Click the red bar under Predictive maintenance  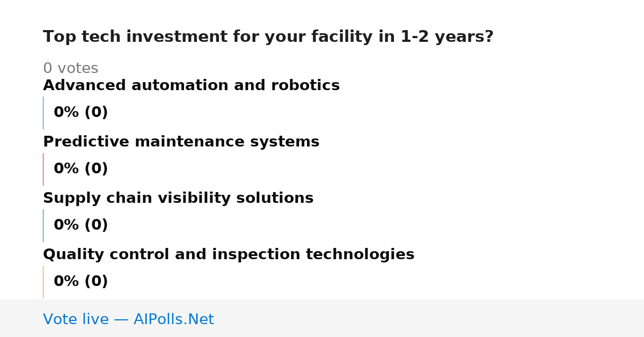pyautogui.click(x=43, y=169)
